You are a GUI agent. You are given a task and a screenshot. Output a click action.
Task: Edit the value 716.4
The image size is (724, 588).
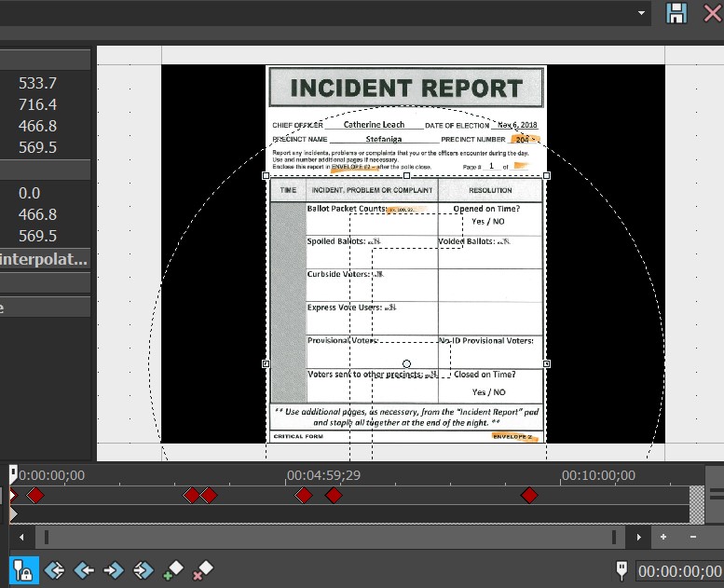click(37, 104)
